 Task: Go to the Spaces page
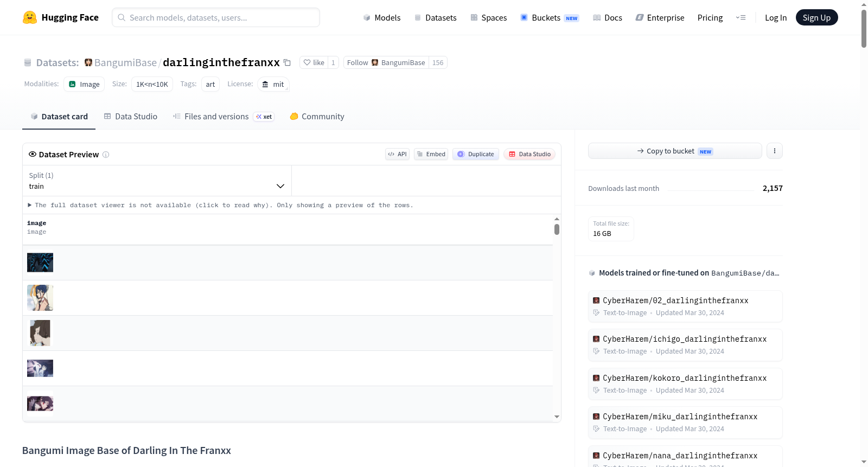pos(488,18)
